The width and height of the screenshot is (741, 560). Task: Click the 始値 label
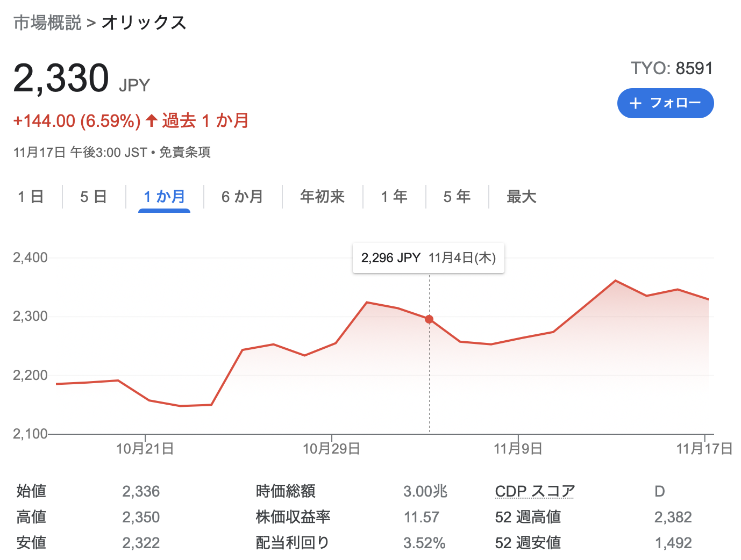pos(31,491)
